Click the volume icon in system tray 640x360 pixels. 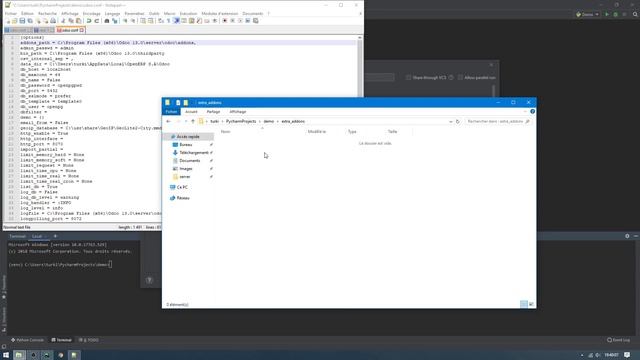[598, 355]
